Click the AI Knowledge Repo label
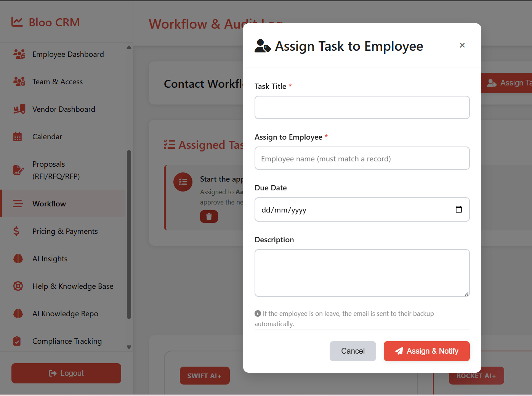This screenshot has width=532, height=396. coord(65,314)
